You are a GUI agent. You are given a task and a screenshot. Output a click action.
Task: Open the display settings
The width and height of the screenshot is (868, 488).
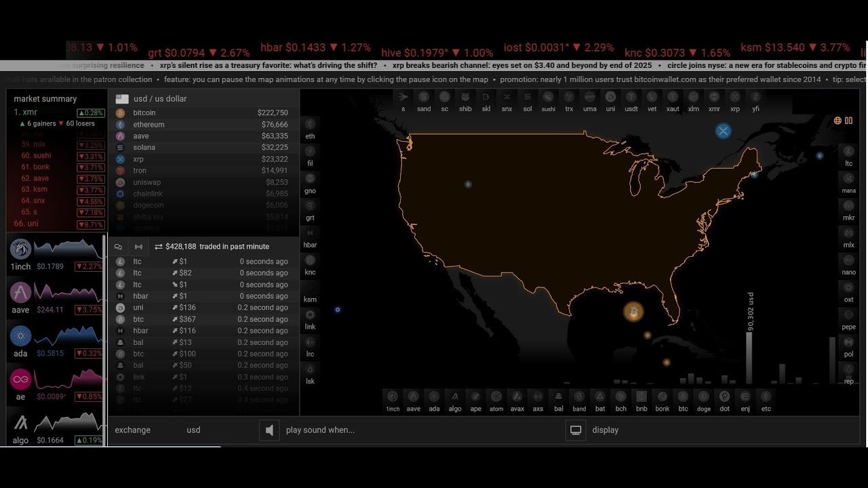(x=605, y=430)
